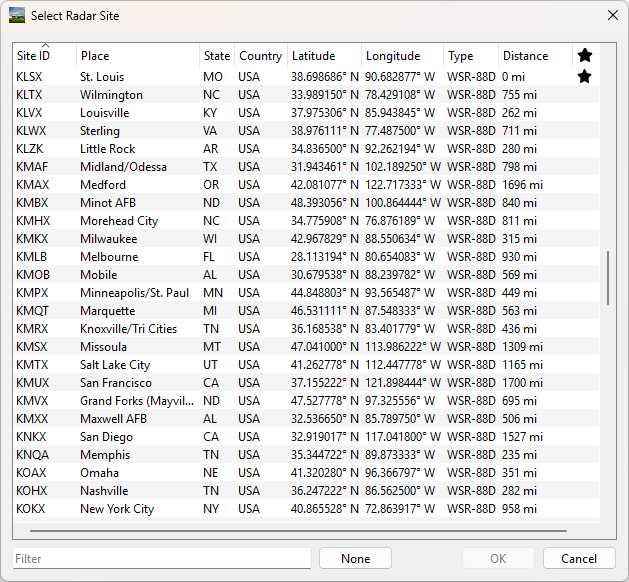Screen dimensions: 629x582
Task: Click the longitude 102.189250° W cell
Action: click(403, 167)
